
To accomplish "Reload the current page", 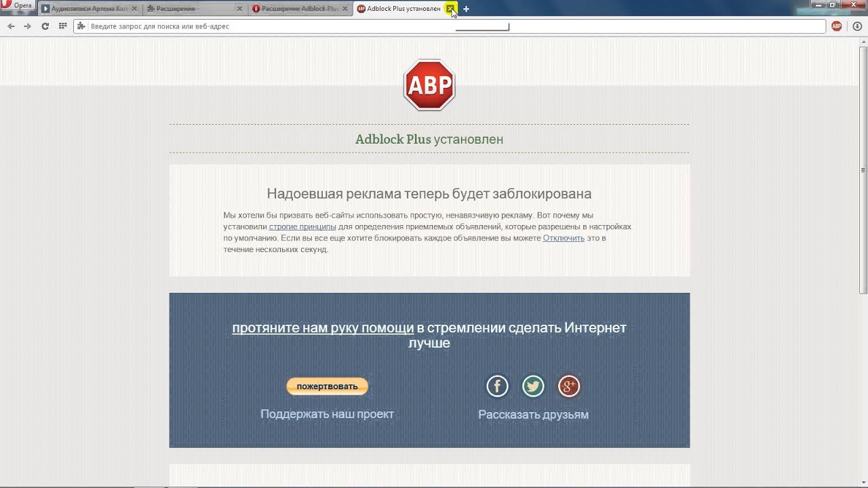I will tap(45, 26).
